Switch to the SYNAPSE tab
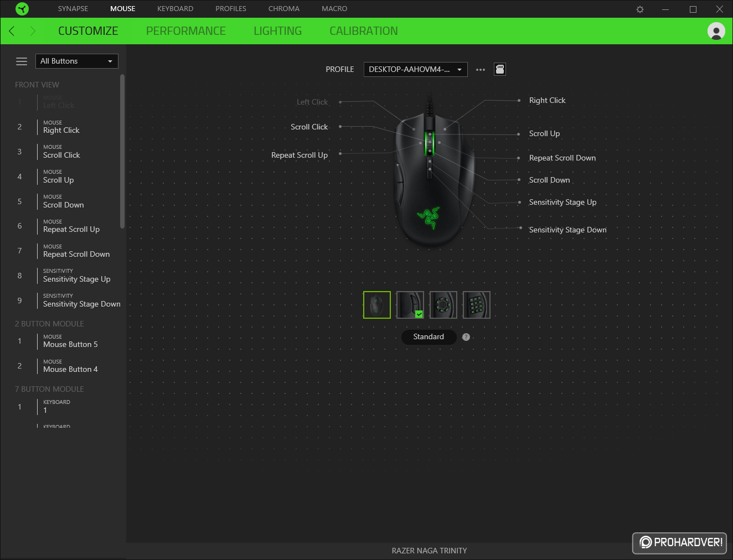 [x=73, y=9]
